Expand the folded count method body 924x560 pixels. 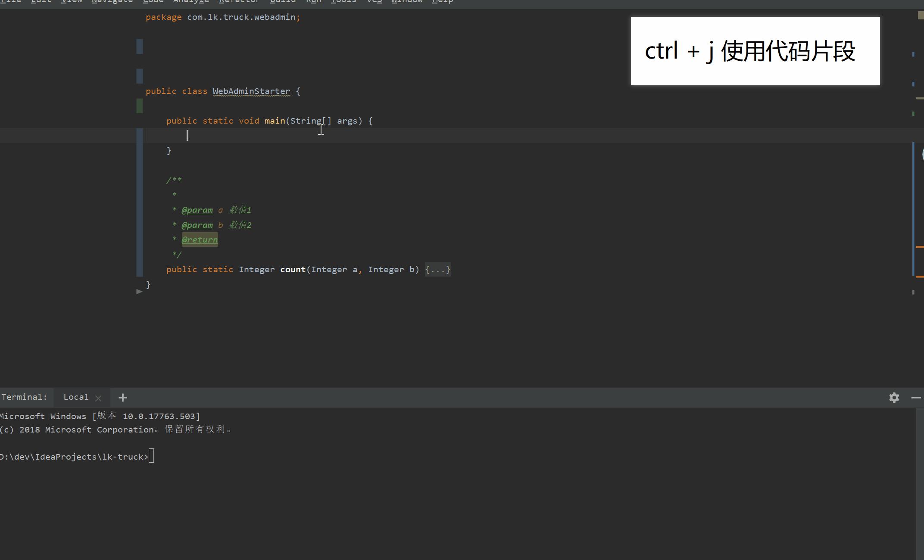pyautogui.click(x=437, y=270)
